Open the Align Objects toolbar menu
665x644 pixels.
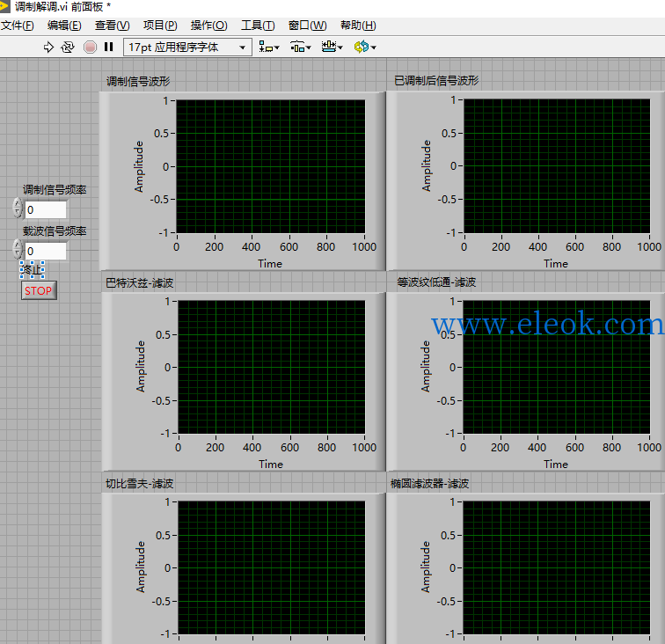pos(269,48)
